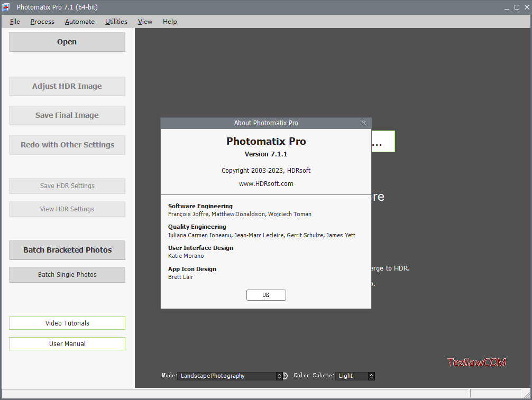Viewport: 532px width, 400px height.
Task: Click the "Color Scheme:" label
Action: pos(314,376)
